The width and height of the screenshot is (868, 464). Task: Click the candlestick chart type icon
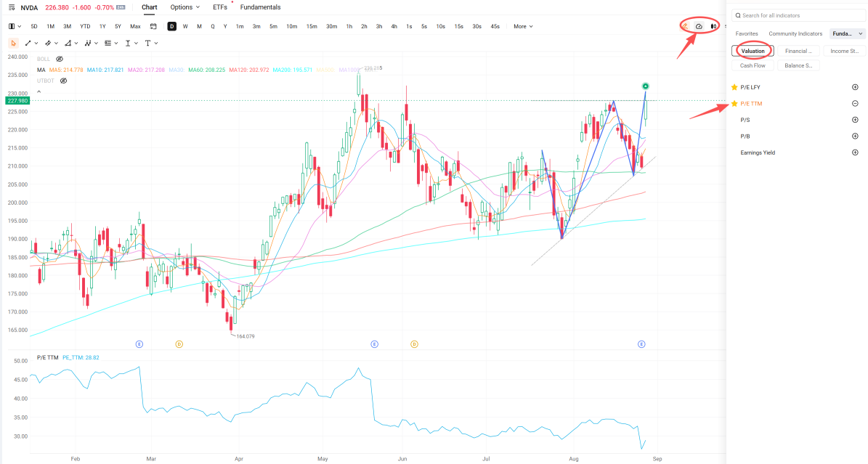(713, 26)
